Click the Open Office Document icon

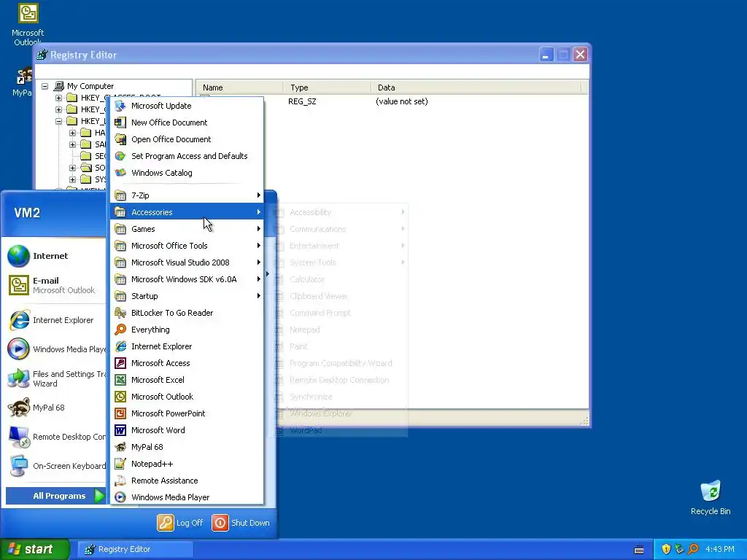[120, 139]
